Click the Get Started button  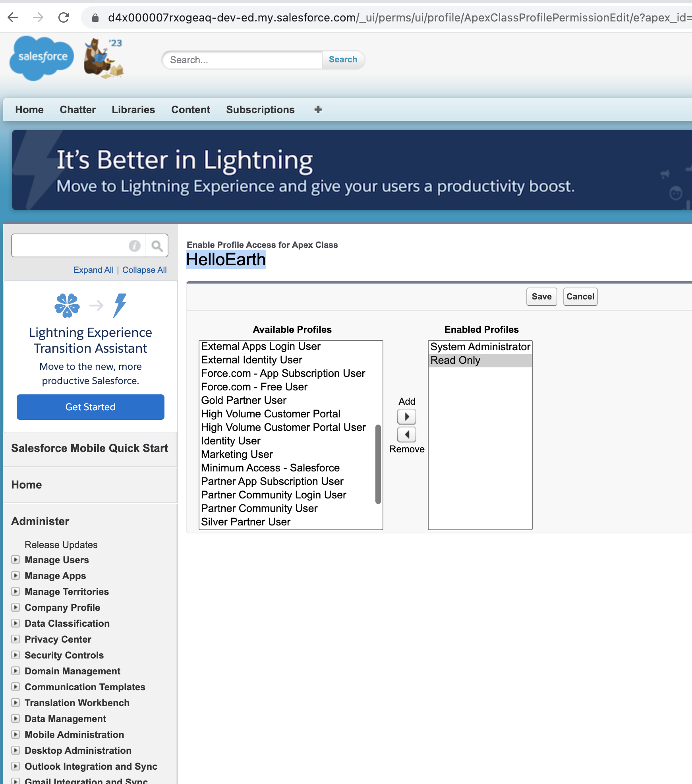pos(91,407)
